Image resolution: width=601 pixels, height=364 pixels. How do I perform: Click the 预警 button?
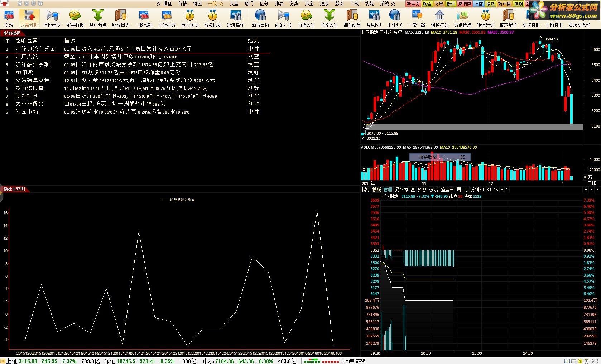pos(422,190)
